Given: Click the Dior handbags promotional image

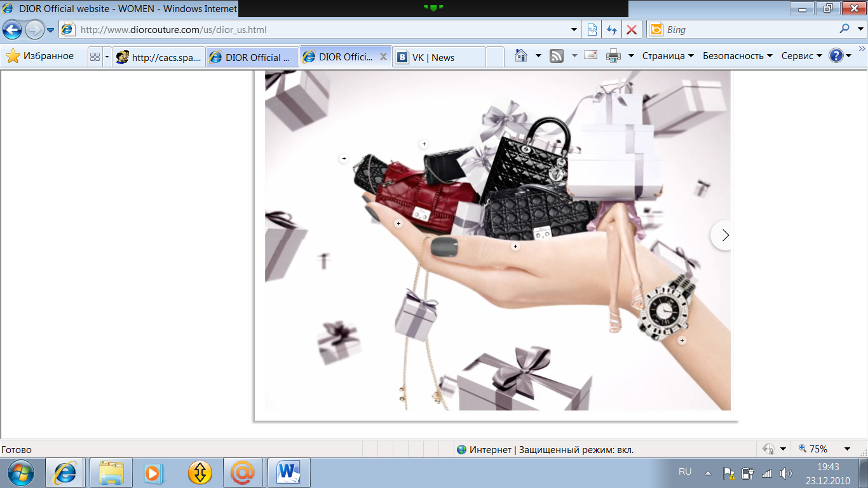Looking at the screenshot, I should (498, 240).
